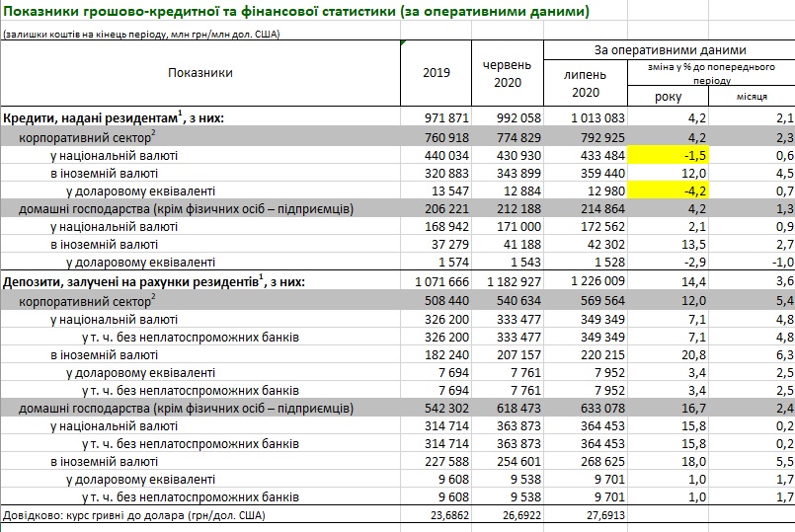Select the subtitle note "залишки коштів на кінець періоду"

click(x=140, y=35)
